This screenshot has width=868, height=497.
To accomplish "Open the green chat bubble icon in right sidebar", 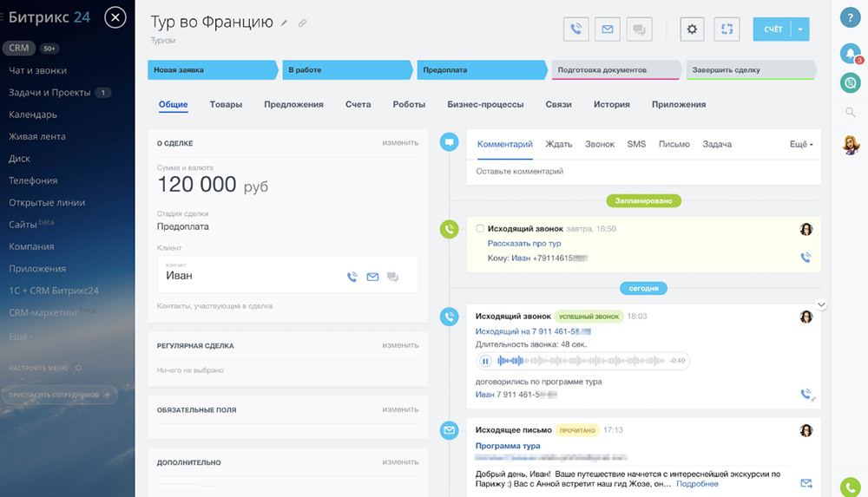I will [851, 83].
